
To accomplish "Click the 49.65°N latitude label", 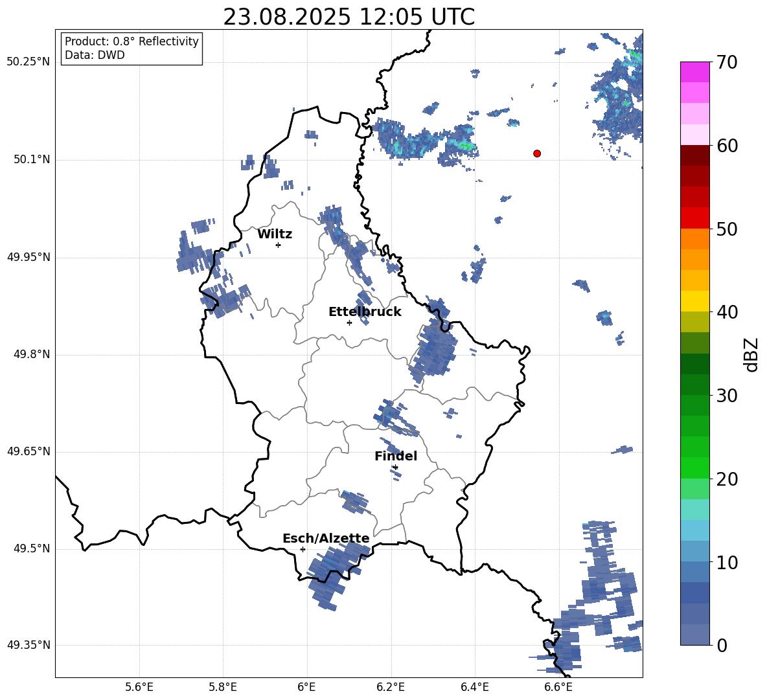I will 29,451.
